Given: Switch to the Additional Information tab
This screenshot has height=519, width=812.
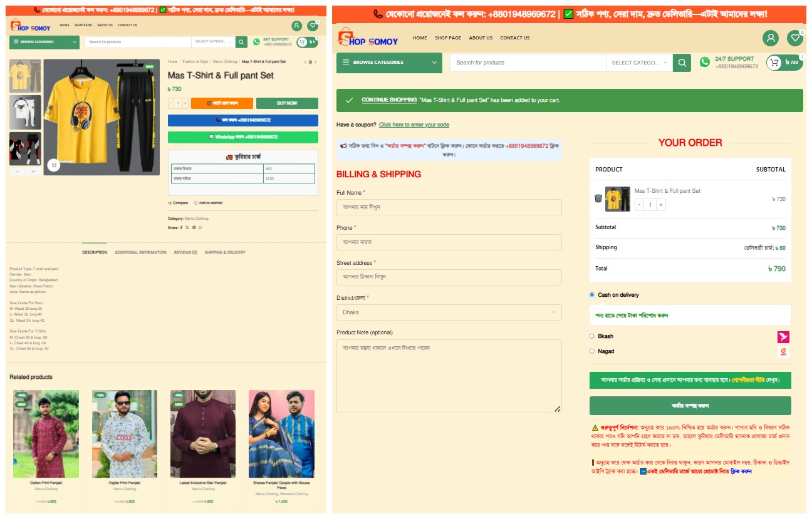Looking at the screenshot, I should pos(140,252).
